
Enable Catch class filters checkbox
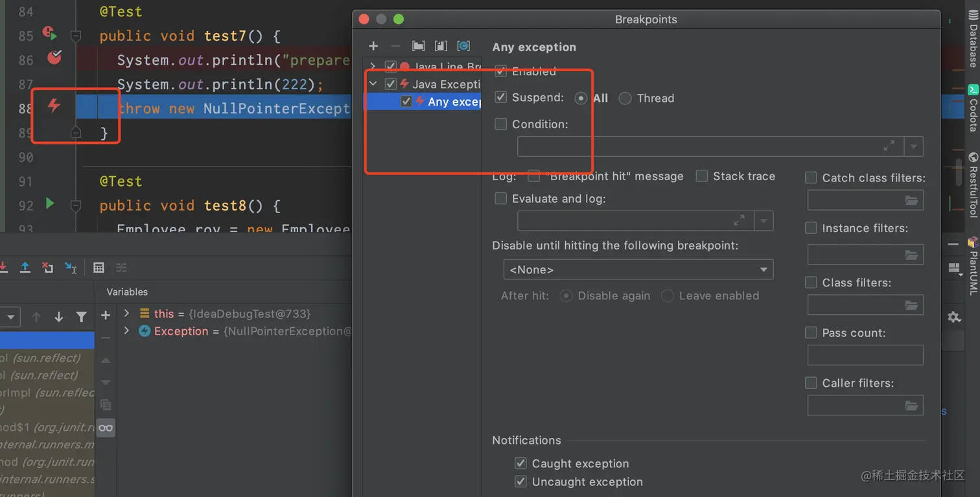click(811, 178)
